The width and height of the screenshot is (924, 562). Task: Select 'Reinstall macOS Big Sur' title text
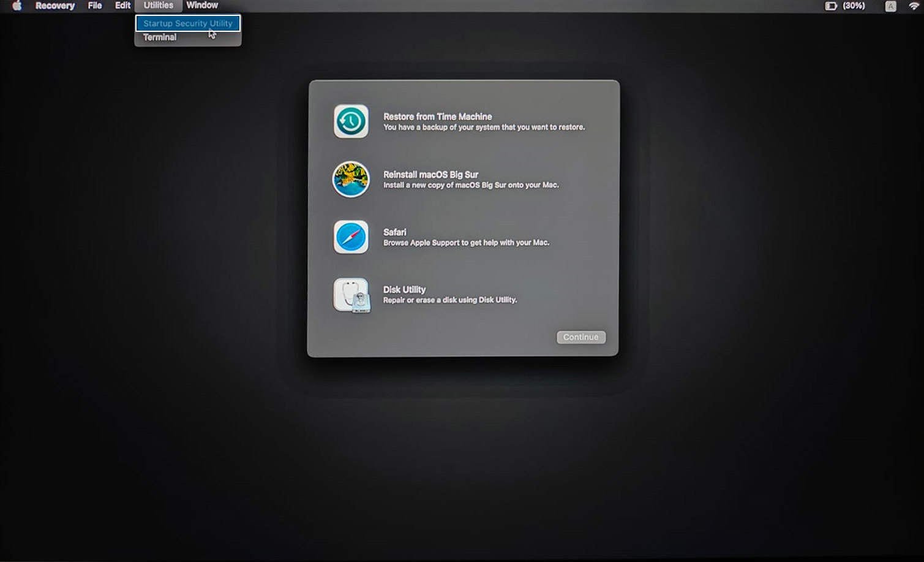(x=431, y=175)
